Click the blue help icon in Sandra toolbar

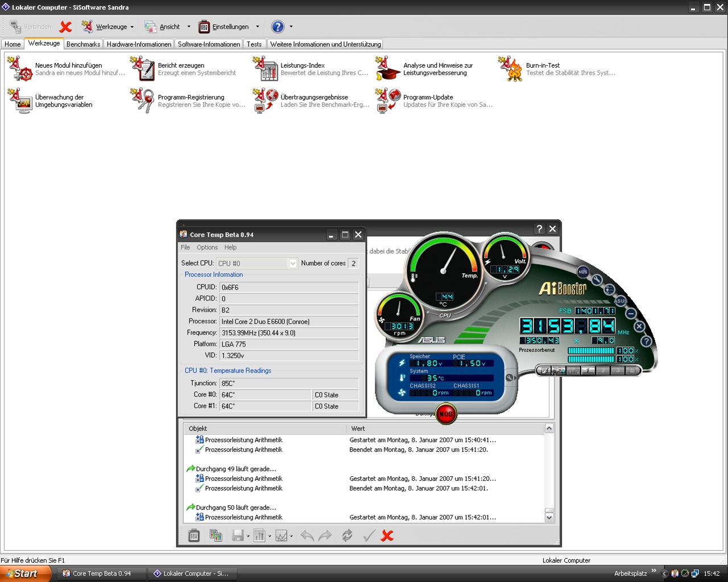[278, 27]
